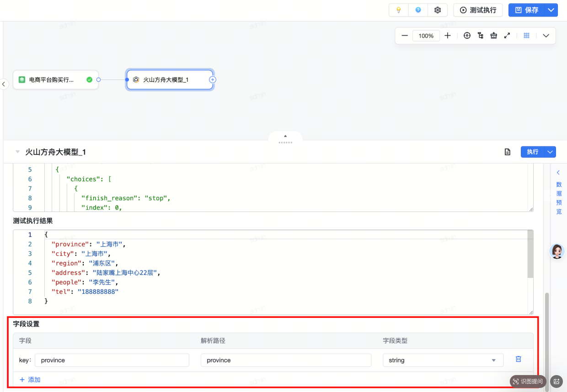
Task: Open the dropdown arrow next to 执行
Action: [551, 152]
